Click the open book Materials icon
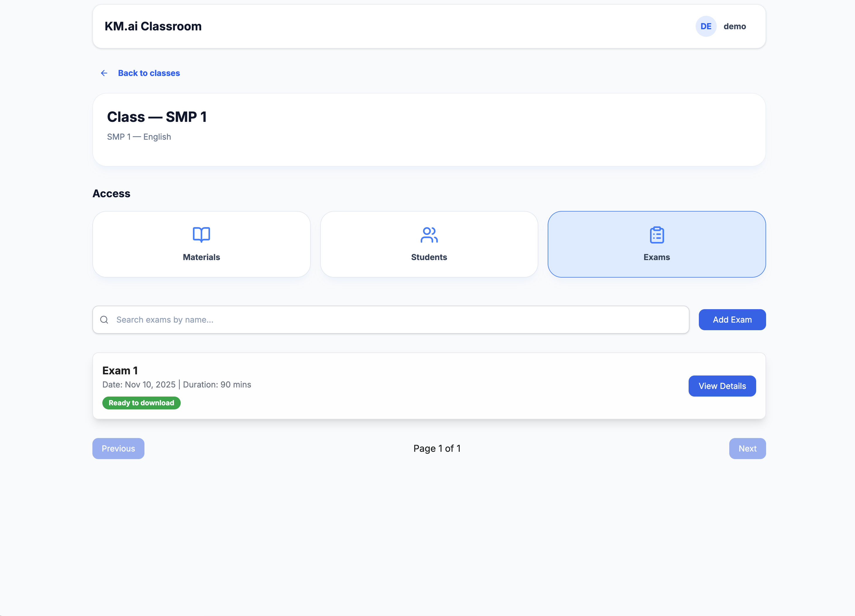This screenshot has height=616, width=855. [201, 234]
